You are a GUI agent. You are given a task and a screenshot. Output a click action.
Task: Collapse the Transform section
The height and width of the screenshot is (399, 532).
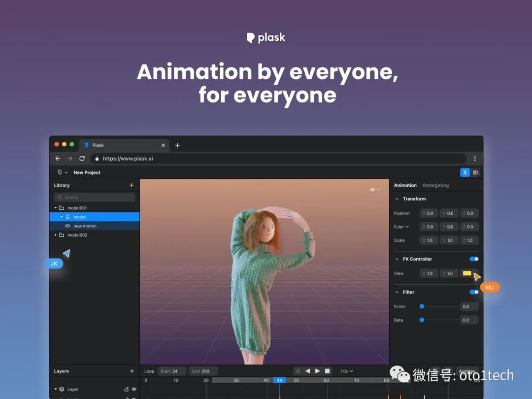coord(397,199)
